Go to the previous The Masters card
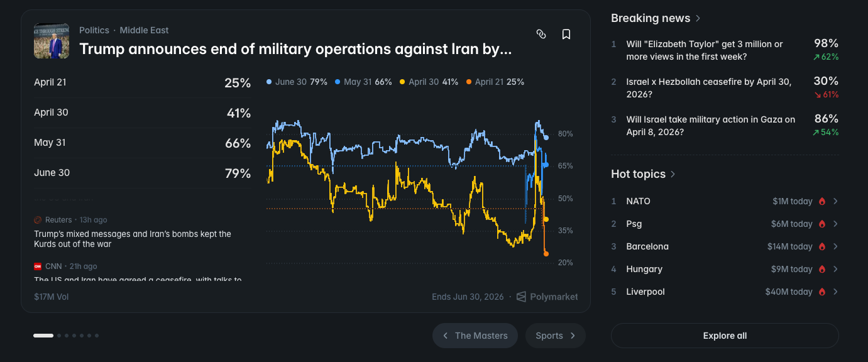Viewport: 868px width, 362px height. [x=475, y=336]
